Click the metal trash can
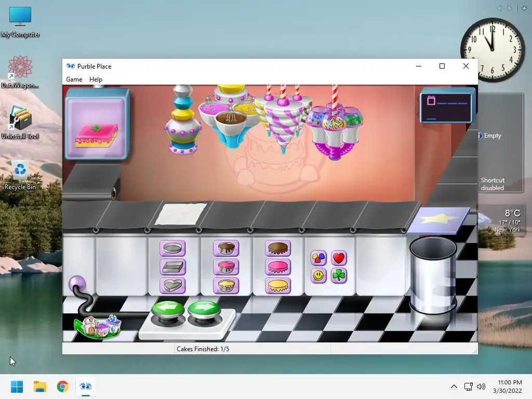The height and width of the screenshot is (399, 532). pos(433,275)
